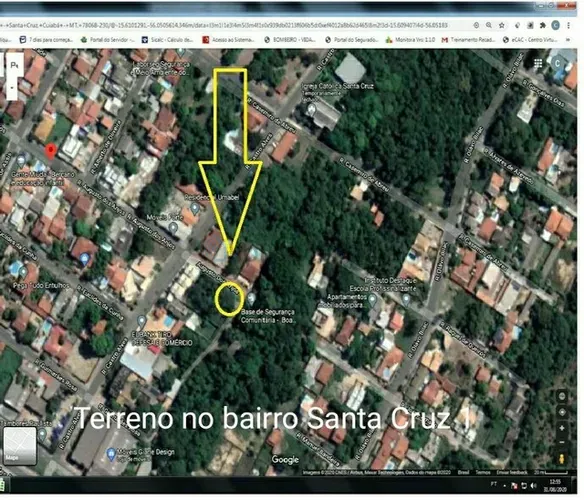584x500 pixels.
Task: Expand the bookmarks overflow chevron
Action: tap(568, 39)
